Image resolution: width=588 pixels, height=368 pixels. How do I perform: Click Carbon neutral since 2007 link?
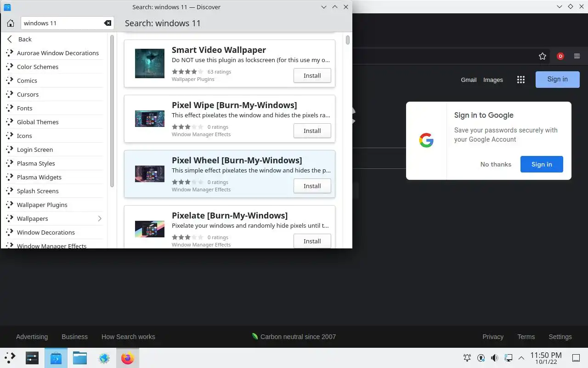[298, 337]
